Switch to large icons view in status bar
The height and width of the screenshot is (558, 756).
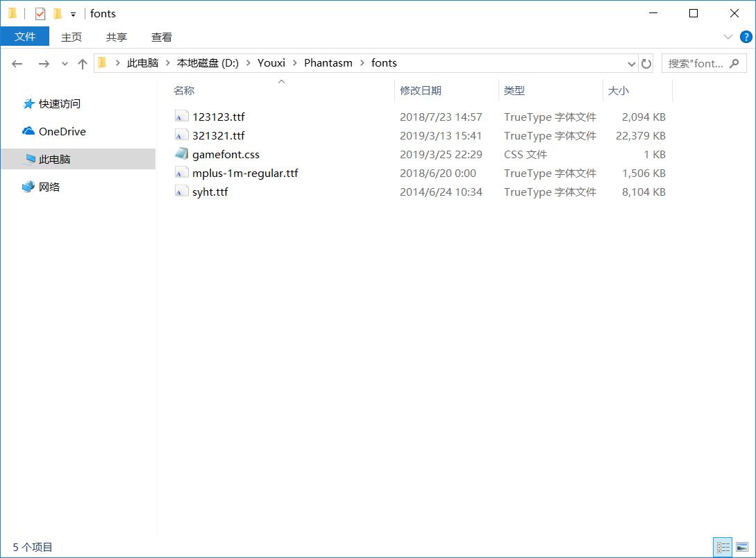pyautogui.click(x=742, y=548)
